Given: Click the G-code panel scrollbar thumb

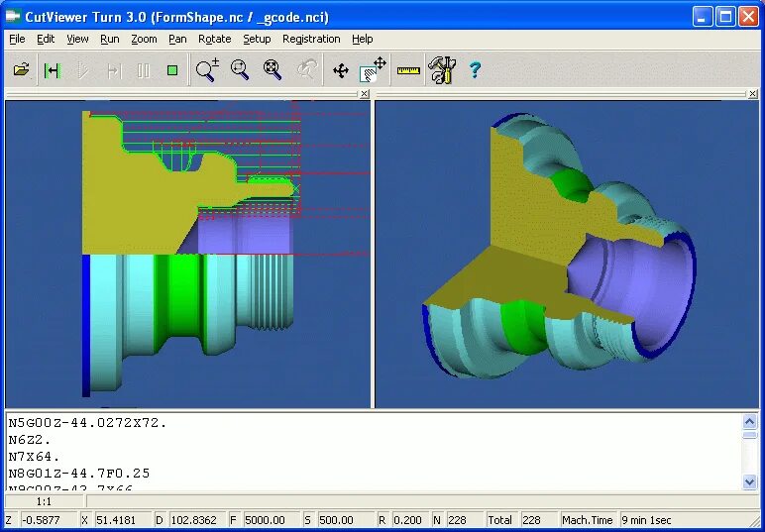Looking at the screenshot, I should pyautogui.click(x=750, y=435).
